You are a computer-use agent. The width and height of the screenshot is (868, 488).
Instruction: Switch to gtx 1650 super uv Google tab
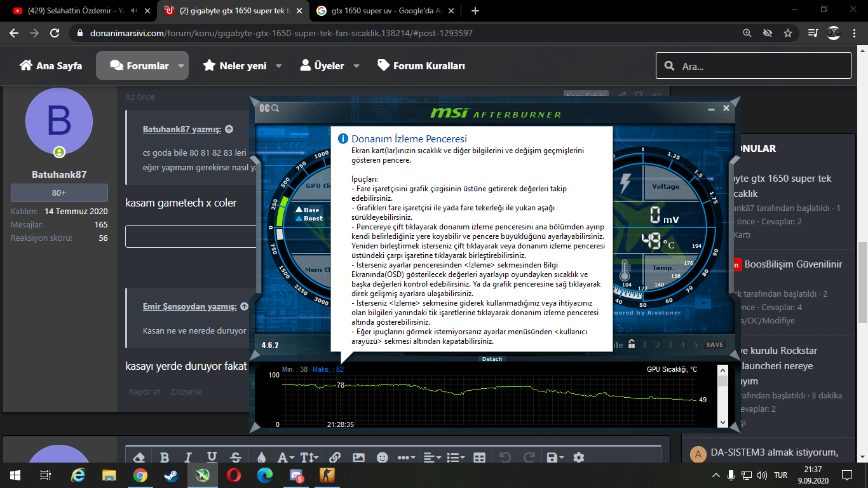pos(386,11)
